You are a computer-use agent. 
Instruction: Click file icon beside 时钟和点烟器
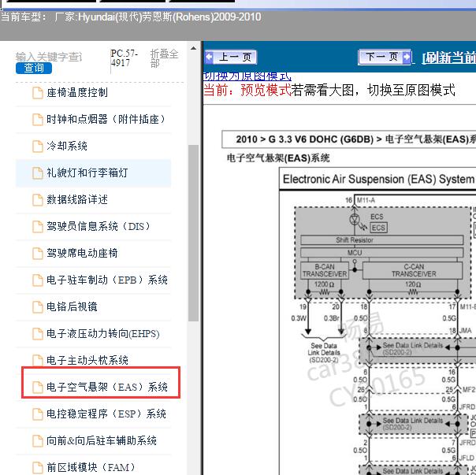37,120
